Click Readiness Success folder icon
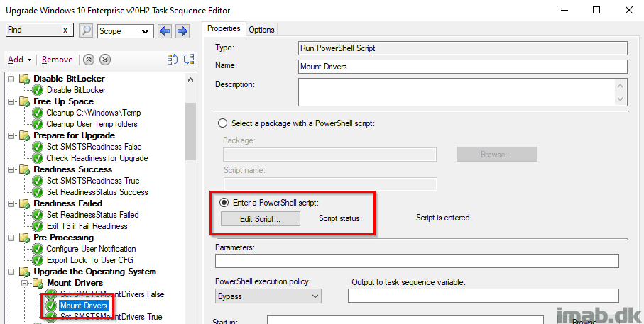This screenshot has height=324, width=644. [25, 169]
